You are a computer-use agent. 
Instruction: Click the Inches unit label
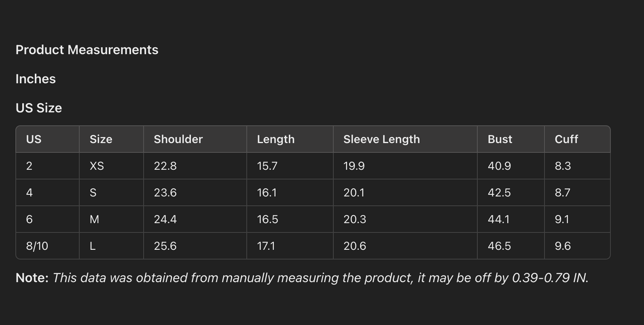(x=36, y=79)
